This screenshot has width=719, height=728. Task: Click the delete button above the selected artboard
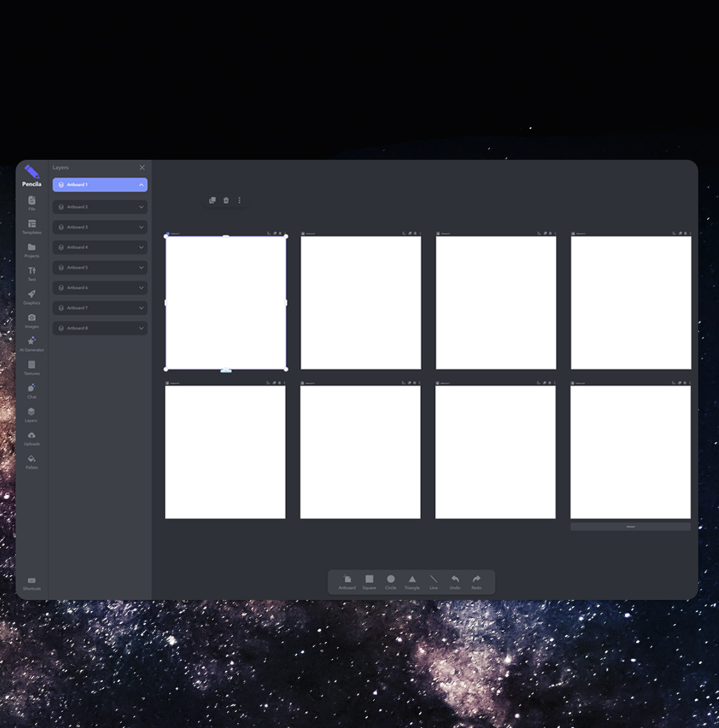pyautogui.click(x=226, y=200)
